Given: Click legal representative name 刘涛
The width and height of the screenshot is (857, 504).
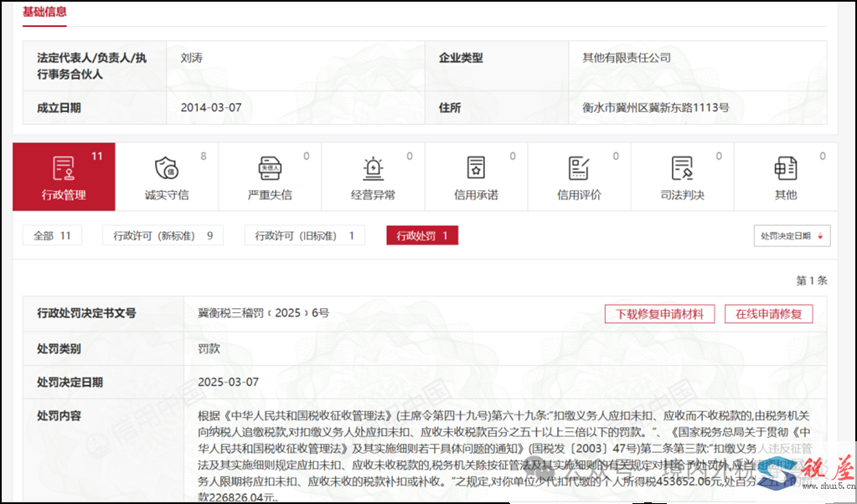Looking at the screenshot, I should pyautogui.click(x=192, y=59).
